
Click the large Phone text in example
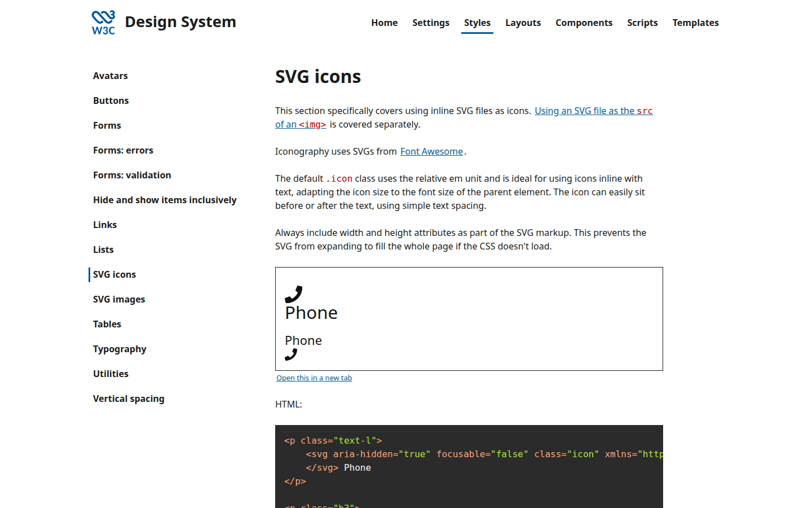point(311,313)
